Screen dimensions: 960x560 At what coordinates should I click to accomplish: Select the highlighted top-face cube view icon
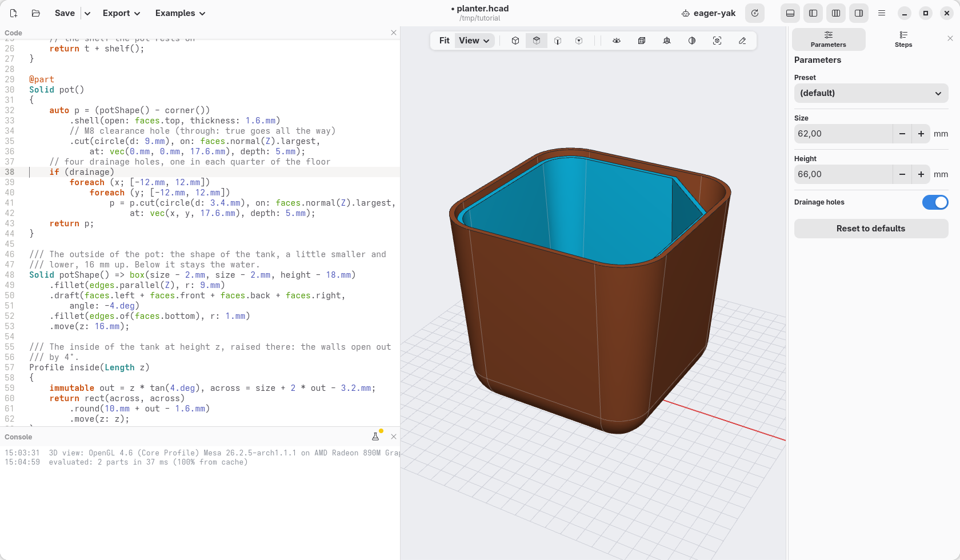537,41
